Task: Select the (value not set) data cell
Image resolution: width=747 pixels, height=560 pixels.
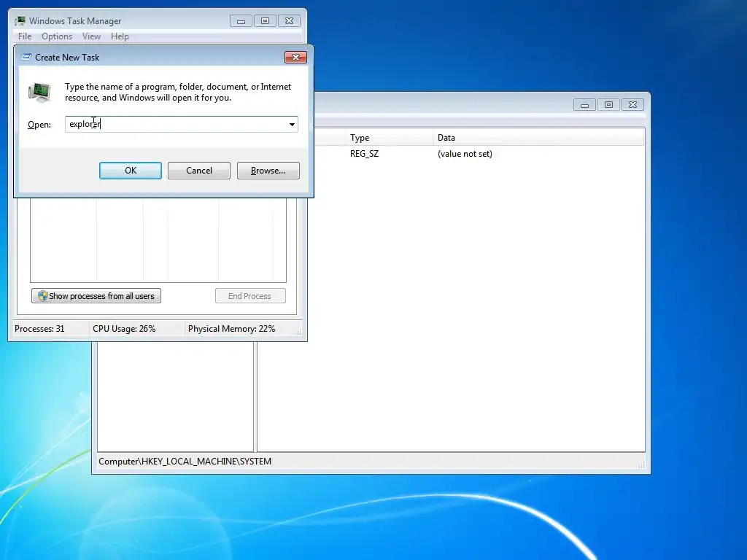Action: [465, 154]
